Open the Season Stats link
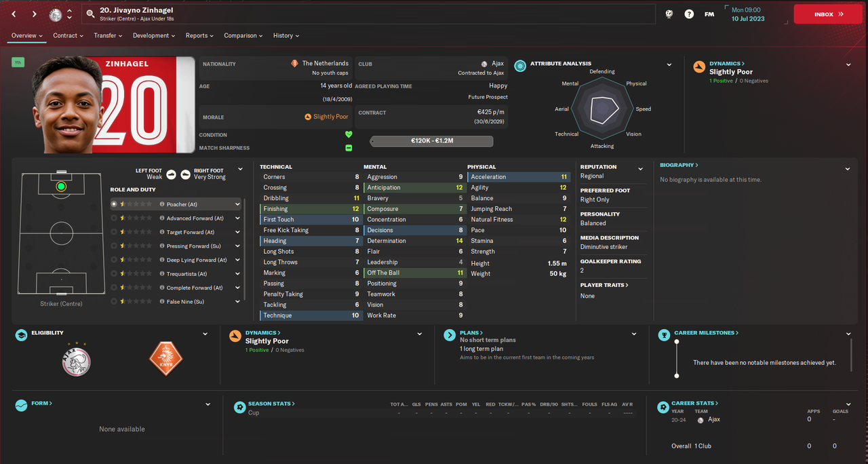The image size is (868, 464). pyautogui.click(x=271, y=404)
